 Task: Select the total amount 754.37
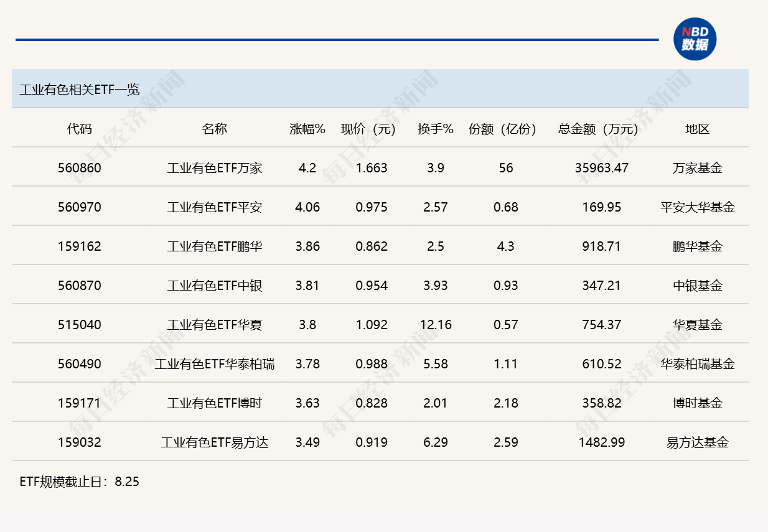(602, 325)
